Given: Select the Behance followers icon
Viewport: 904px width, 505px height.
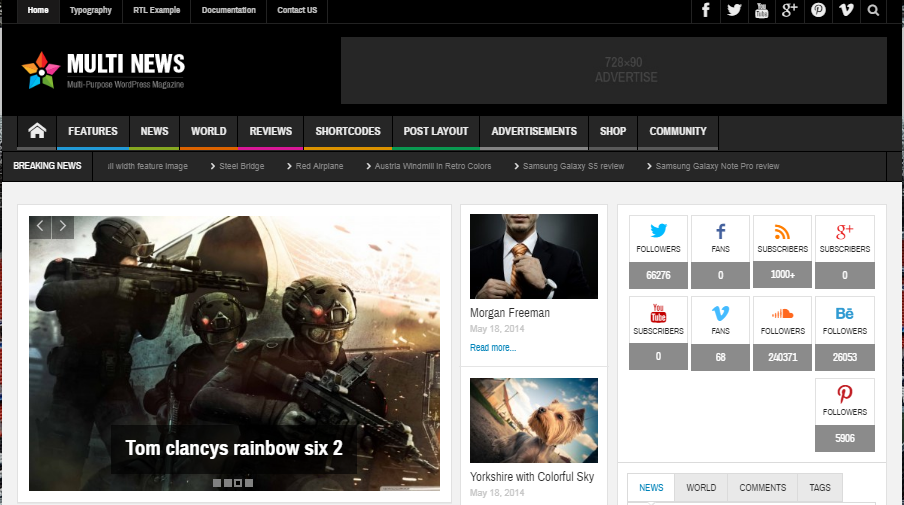Looking at the screenshot, I should pos(844,313).
